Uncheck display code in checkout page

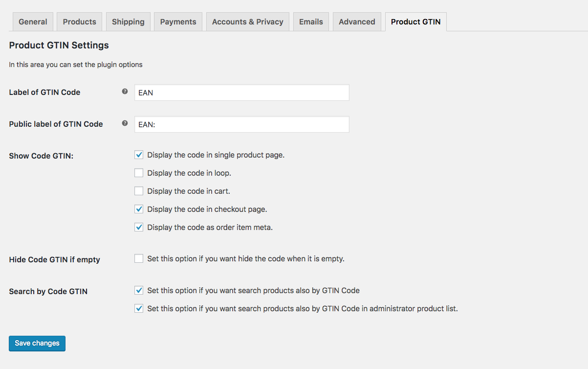139,209
